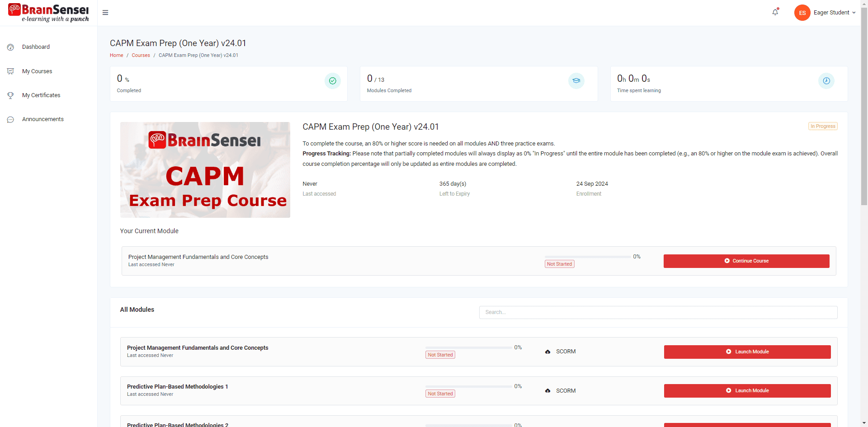Open My Certificates in the sidebar

[x=41, y=95]
